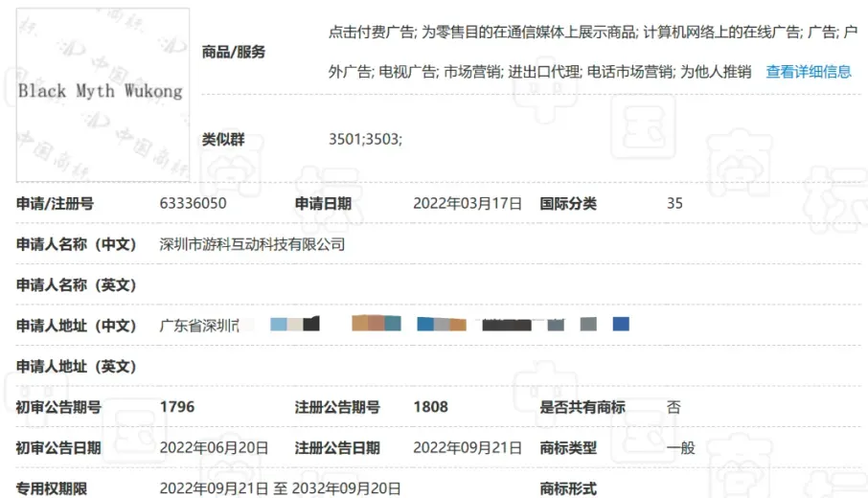Viewport: 868px width, 498px height.
Task: Select the 申请人地址（英文） label
Action: pyautogui.click(x=77, y=366)
